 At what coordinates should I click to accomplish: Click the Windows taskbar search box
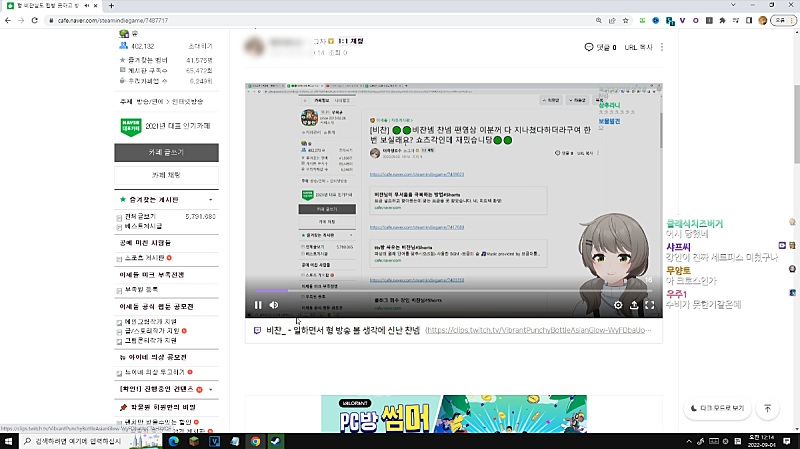tap(90, 441)
